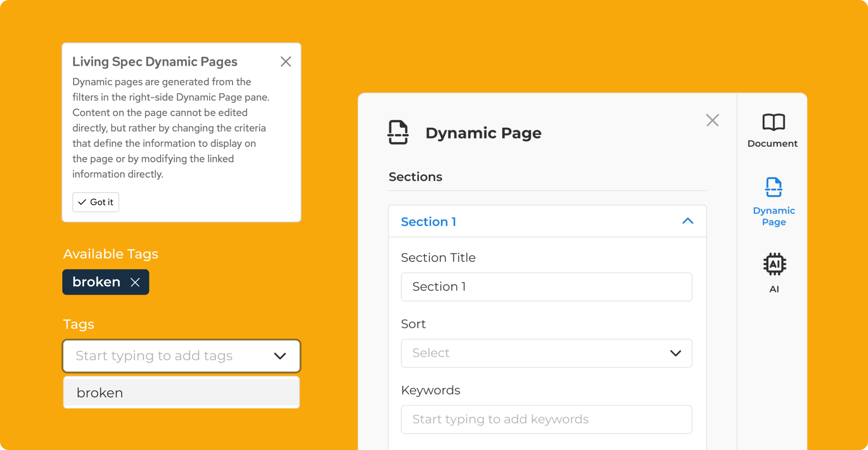868x450 pixels.
Task: Click the Dynamic Page header file icon
Action: click(x=398, y=132)
